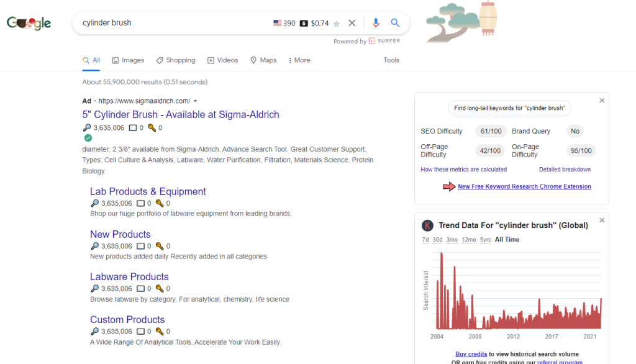This screenshot has width=636, height=364.
Task: Click the Keywords Everywhere K logo
Action: [x=427, y=225]
